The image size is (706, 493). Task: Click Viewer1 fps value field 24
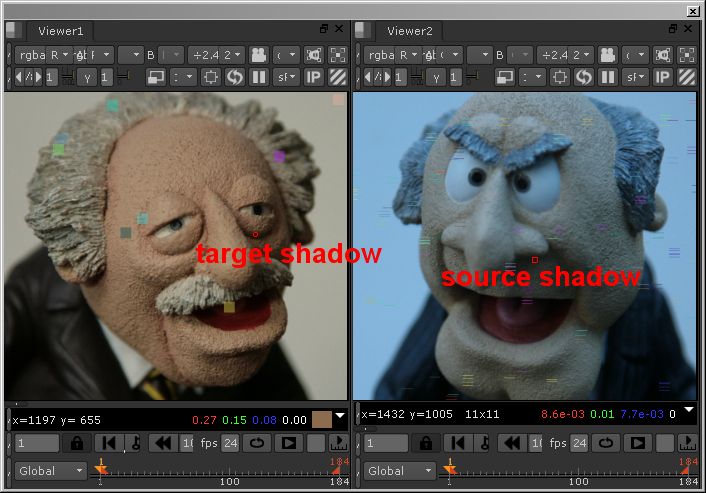click(231, 443)
